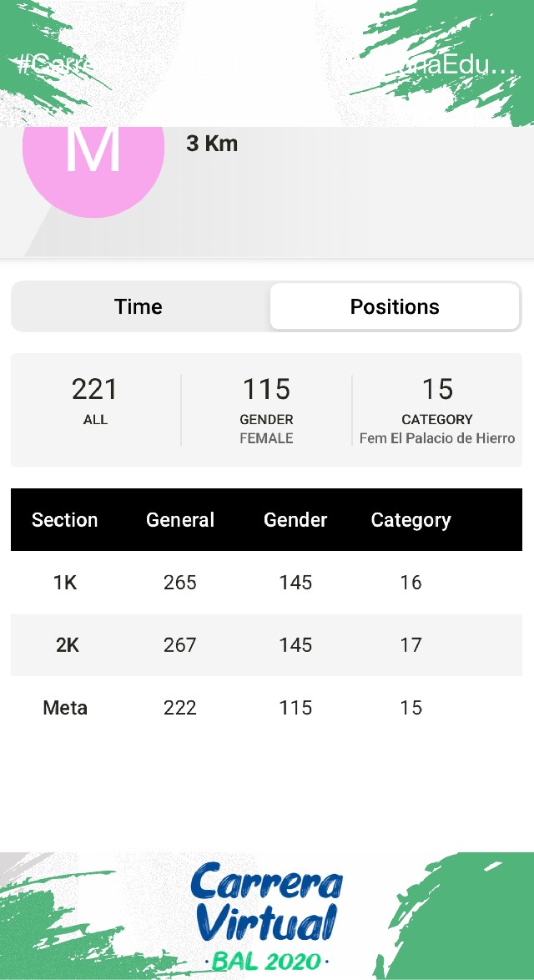
Task: Click the Section column header
Action: point(65,520)
